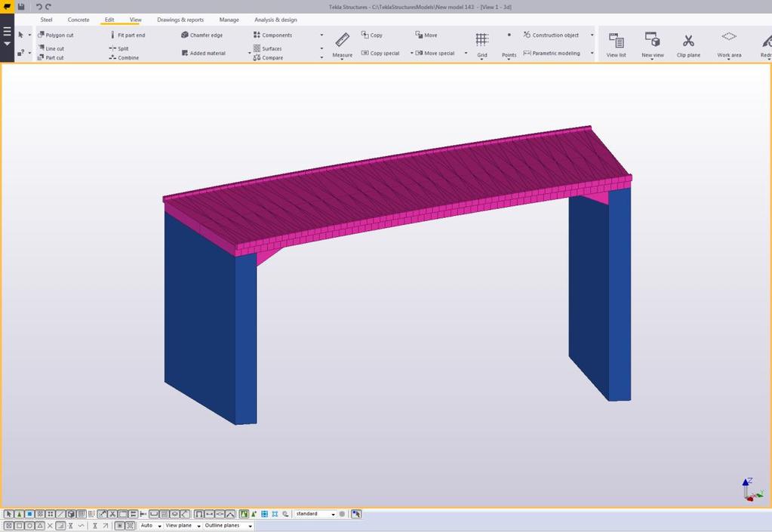Switch to the View ribbon tab
772x532 pixels.
click(x=135, y=20)
